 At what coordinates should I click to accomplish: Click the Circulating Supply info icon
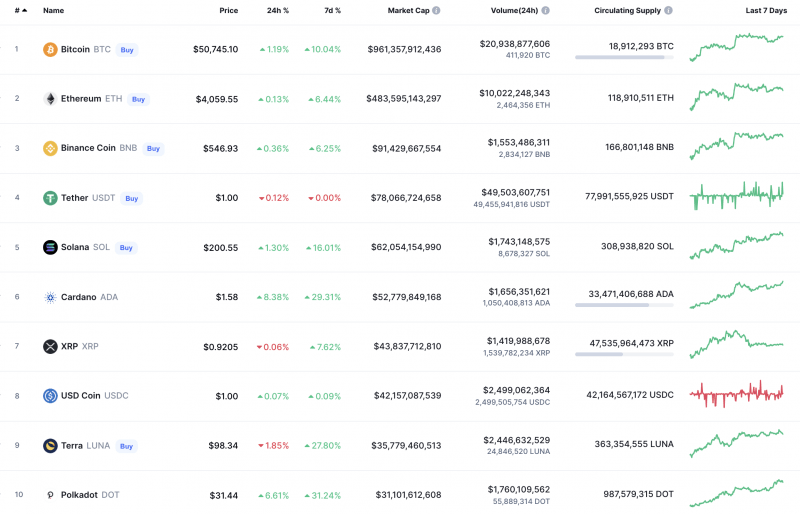click(668, 10)
